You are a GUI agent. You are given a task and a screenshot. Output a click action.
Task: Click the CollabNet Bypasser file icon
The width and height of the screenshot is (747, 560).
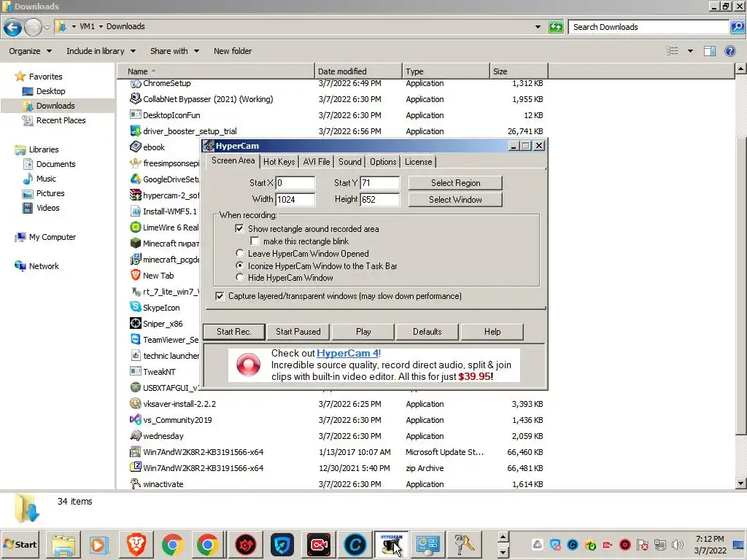click(135, 99)
